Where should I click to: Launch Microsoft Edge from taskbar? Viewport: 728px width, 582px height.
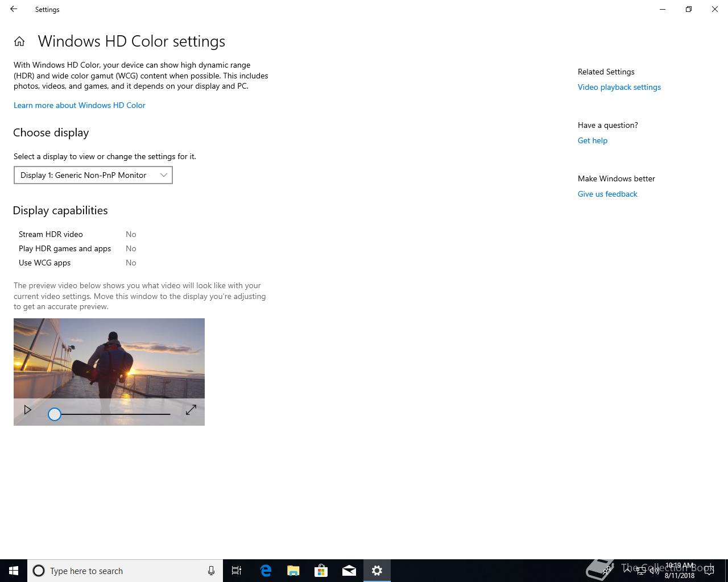click(x=266, y=571)
